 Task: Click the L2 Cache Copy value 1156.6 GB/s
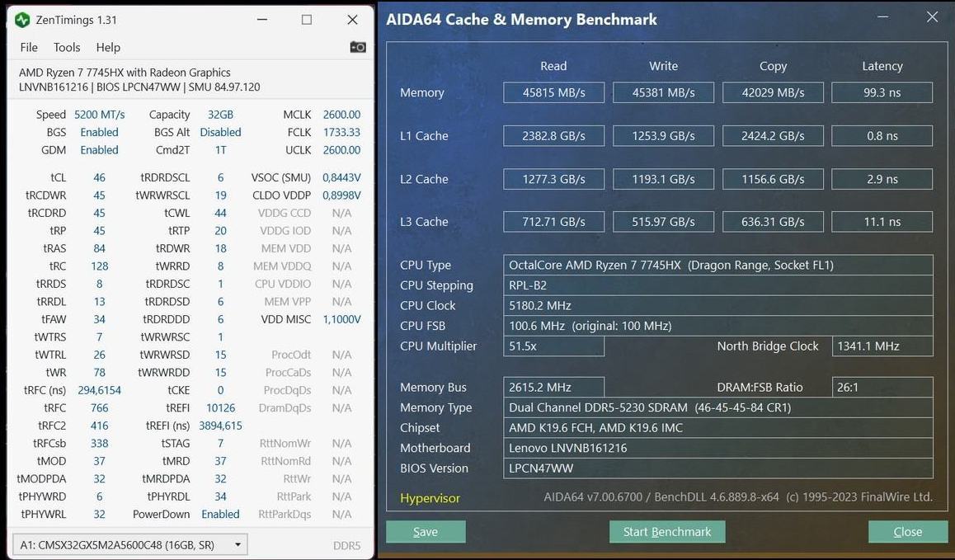coord(773,179)
